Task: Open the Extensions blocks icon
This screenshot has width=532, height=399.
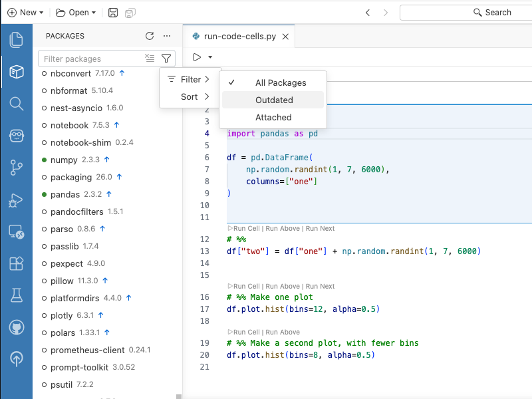Action: (x=16, y=263)
